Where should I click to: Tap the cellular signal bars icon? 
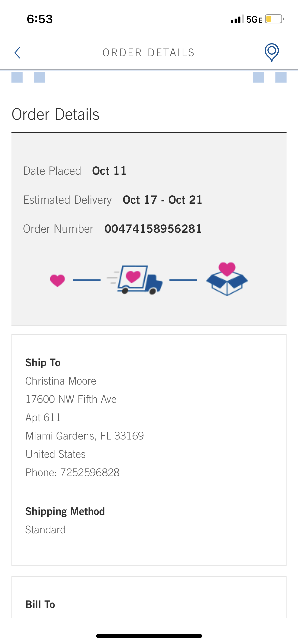pyautogui.click(x=237, y=19)
